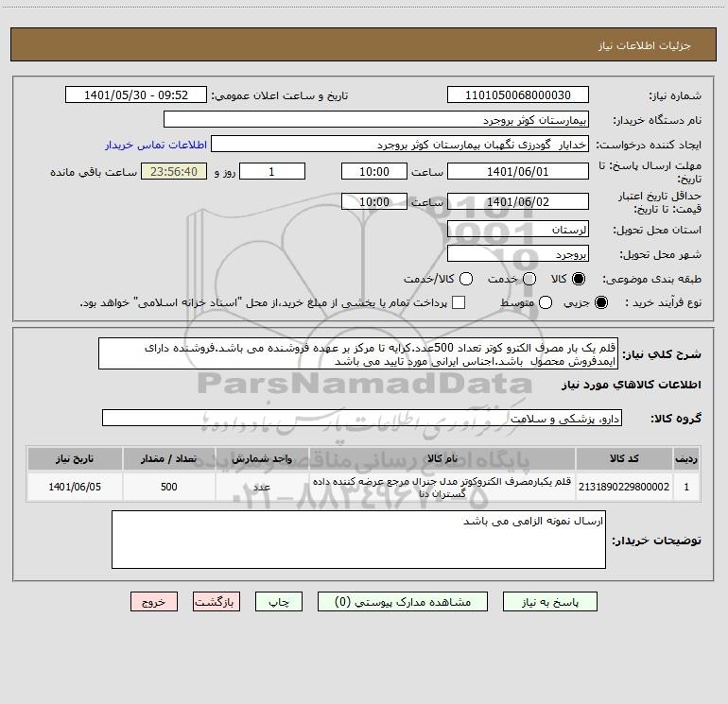The height and width of the screenshot is (704, 728).
Task: Click item name cell قلم یکبارمصرف الکتروکوتر
Action: coord(442,487)
